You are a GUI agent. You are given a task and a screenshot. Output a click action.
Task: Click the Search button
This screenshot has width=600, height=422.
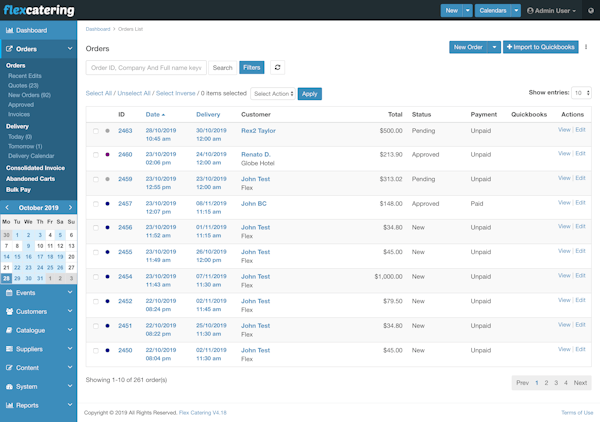coord(222,68)
